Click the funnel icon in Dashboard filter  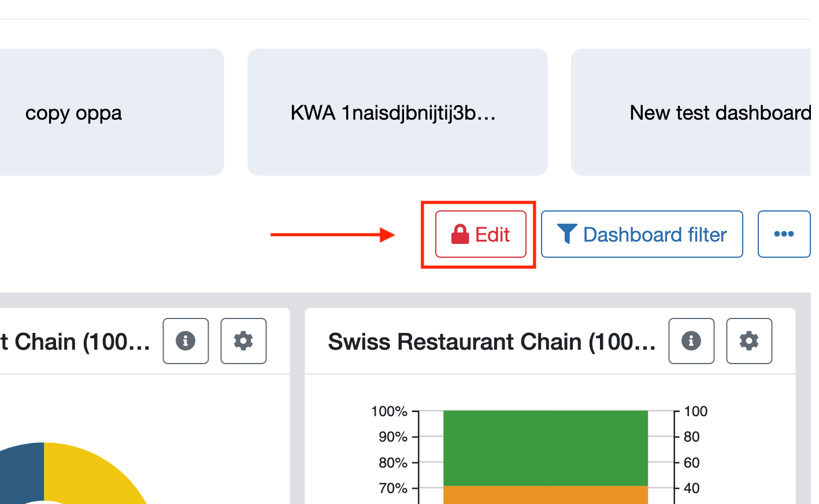[566, 234]
